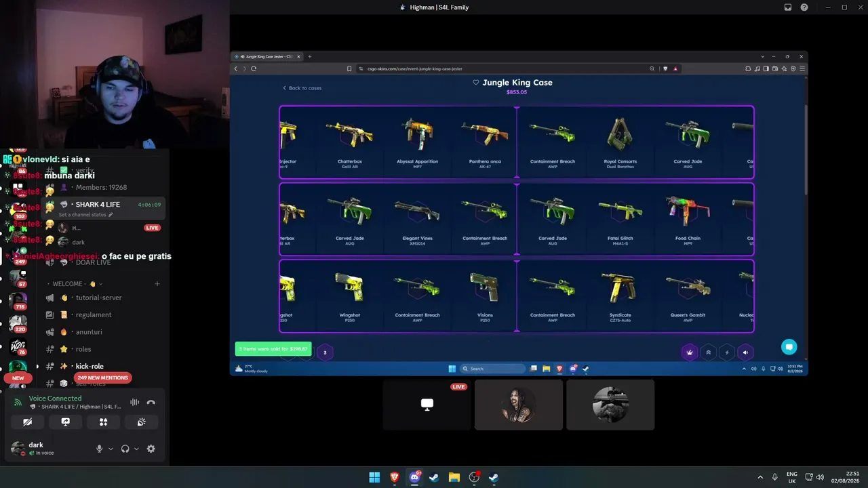Click the crown hexagon button

pos(690,352)
